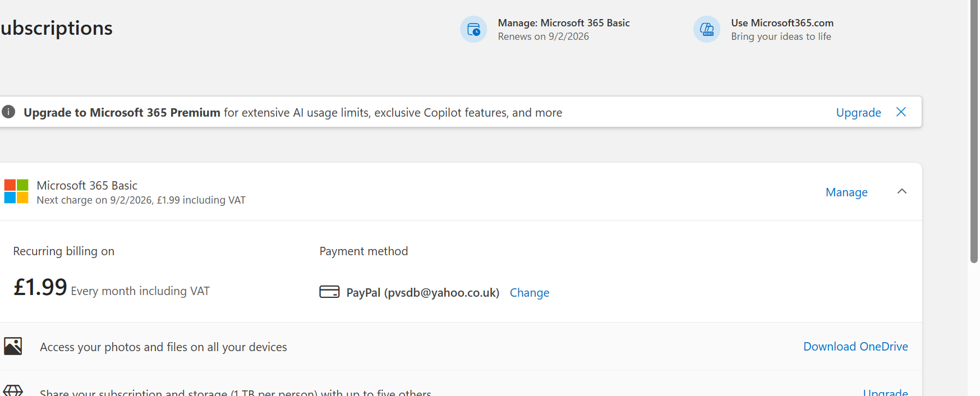
Task: Click the 'Microsoft 365 Basic' subscription title
Action: (87, 186)
